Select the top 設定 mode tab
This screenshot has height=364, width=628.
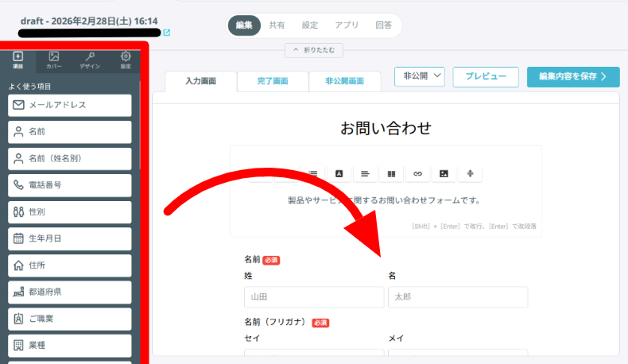(x=309, y=25)
